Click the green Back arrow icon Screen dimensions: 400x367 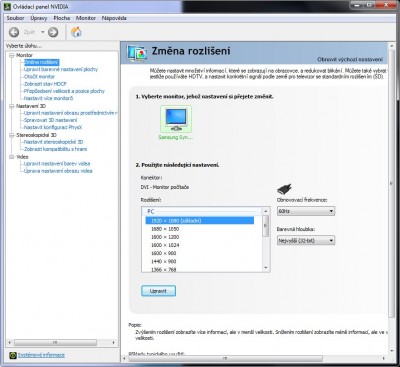14,32
